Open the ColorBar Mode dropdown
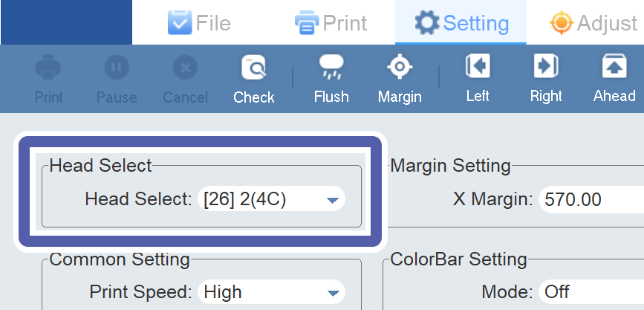This screenshot has height=310, width=644. [x=591, y=292]
